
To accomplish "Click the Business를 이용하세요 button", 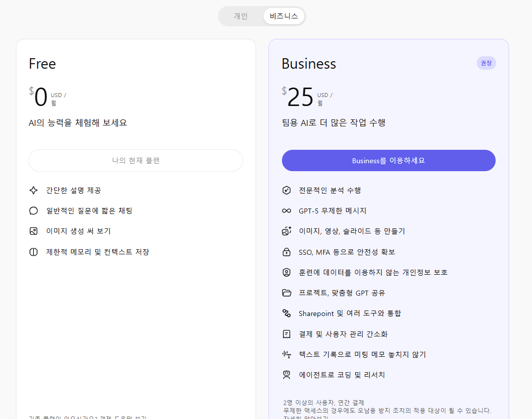I will [389, 160].
